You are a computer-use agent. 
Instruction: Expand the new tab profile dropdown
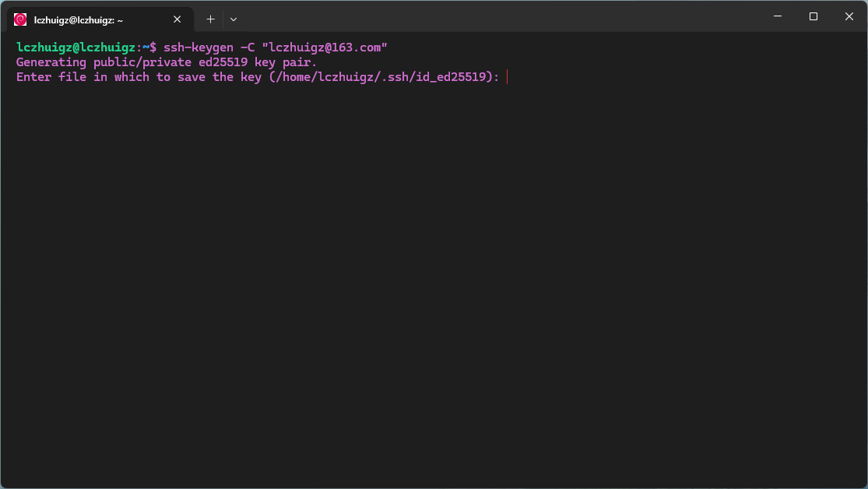(234, 19)
